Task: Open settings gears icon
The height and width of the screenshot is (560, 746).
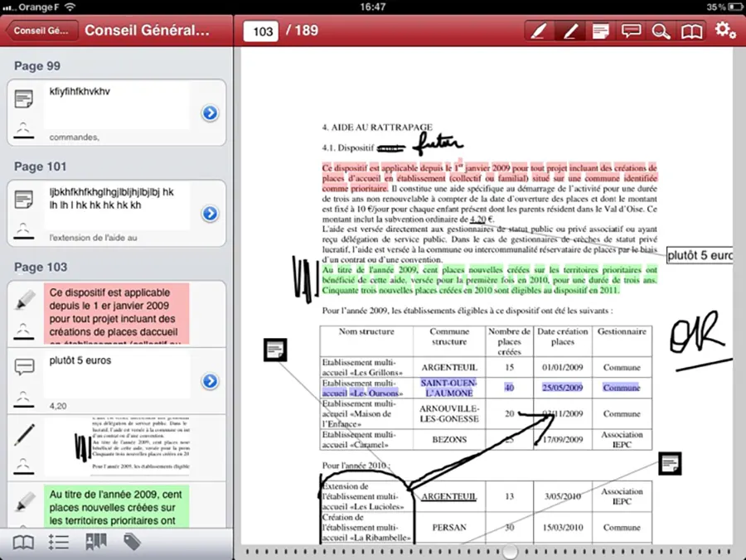Action: (724, 31)
